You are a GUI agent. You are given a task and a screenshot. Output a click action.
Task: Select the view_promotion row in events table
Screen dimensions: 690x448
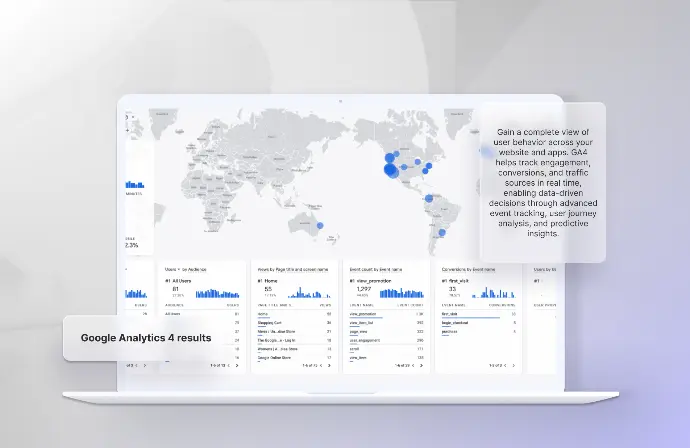(386, 314)
